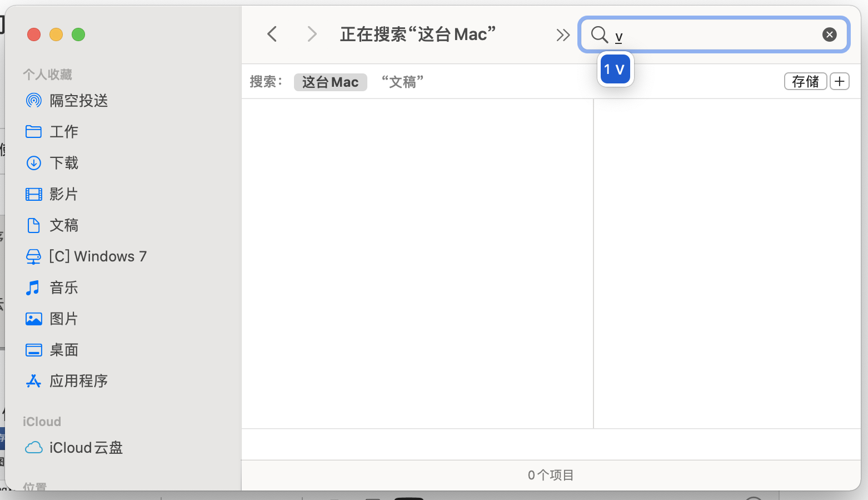The width and height of the screenshot is (868, 500).
Task: Click the iCloud云盘 cloud icon
Action: 34,448
